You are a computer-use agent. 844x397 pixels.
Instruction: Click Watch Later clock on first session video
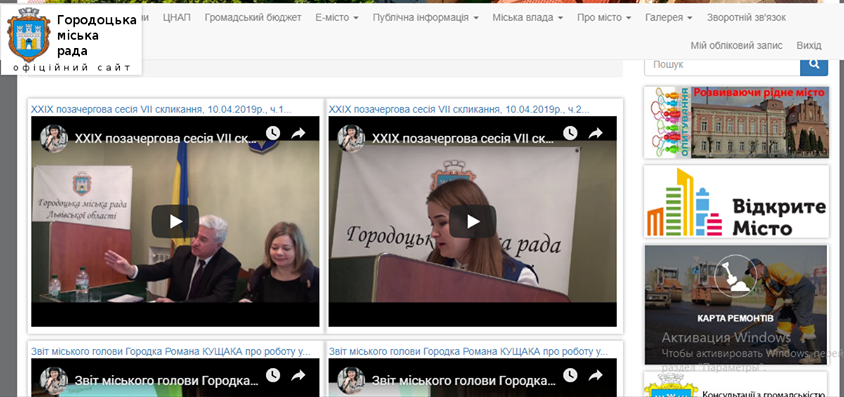click(x=273, y=133)
